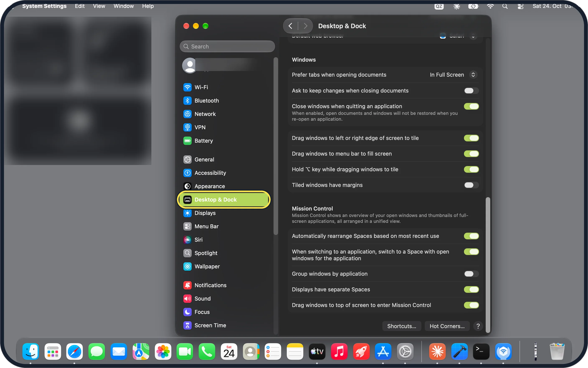The image size is (588, 368).
Task: Open Terminal from the Dock
Action: pos(481,352)
